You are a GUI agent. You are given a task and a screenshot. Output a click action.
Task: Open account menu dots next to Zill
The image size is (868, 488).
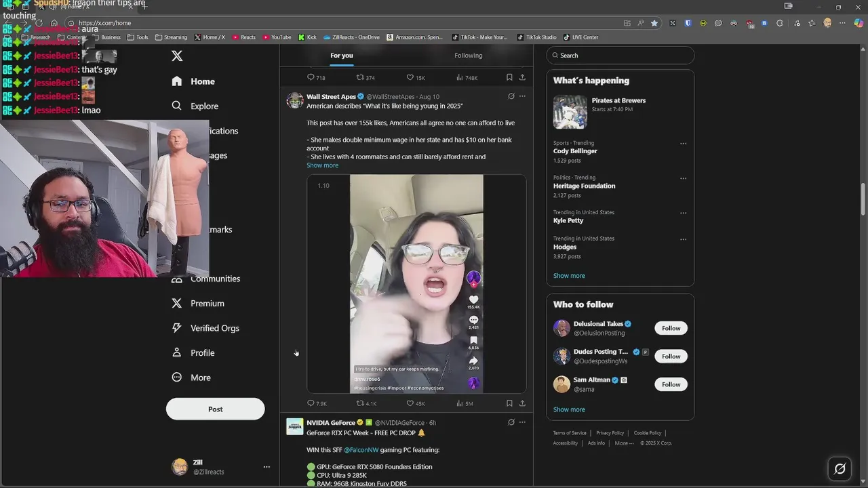(x=267, y=467)
